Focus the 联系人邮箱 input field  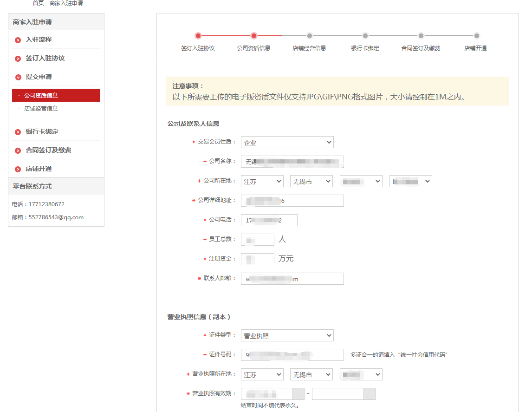[x=292, y=279]
